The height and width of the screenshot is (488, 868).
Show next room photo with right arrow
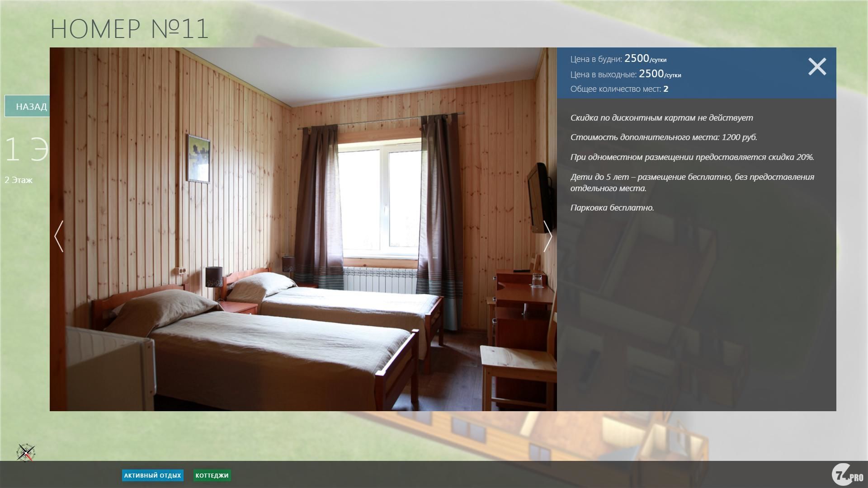547,236
